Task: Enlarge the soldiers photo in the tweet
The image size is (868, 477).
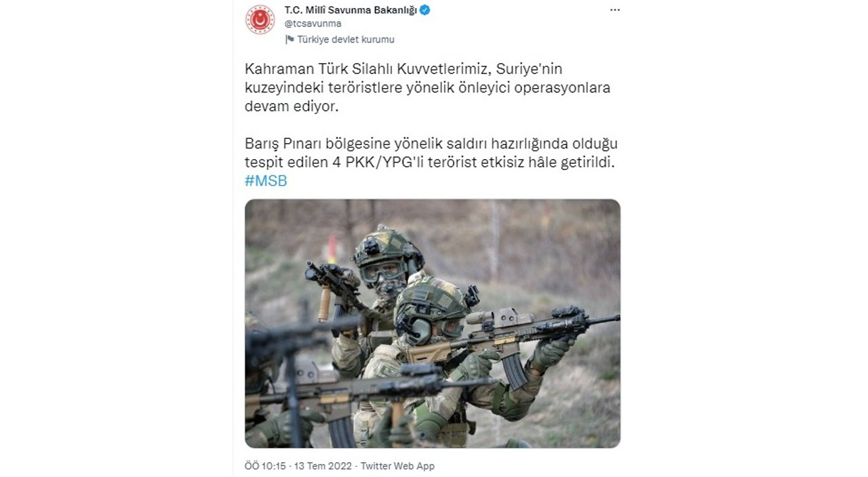Action: 433,323
